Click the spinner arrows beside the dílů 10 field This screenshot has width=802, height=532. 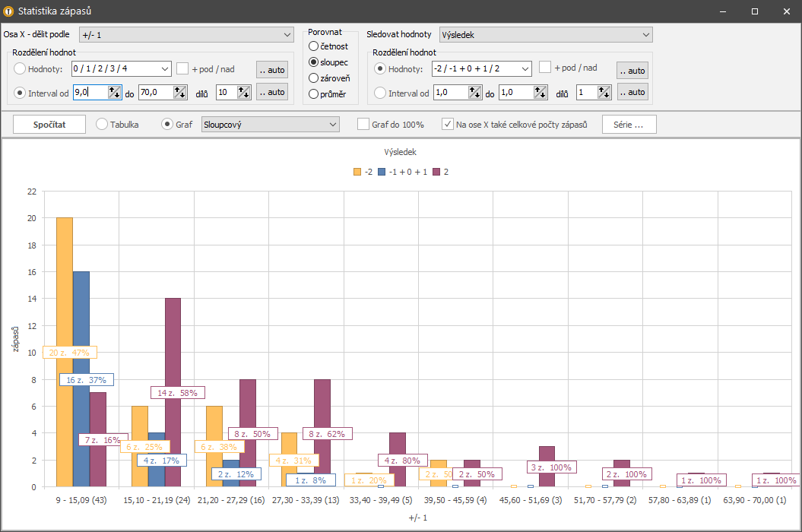coord(243,92)
